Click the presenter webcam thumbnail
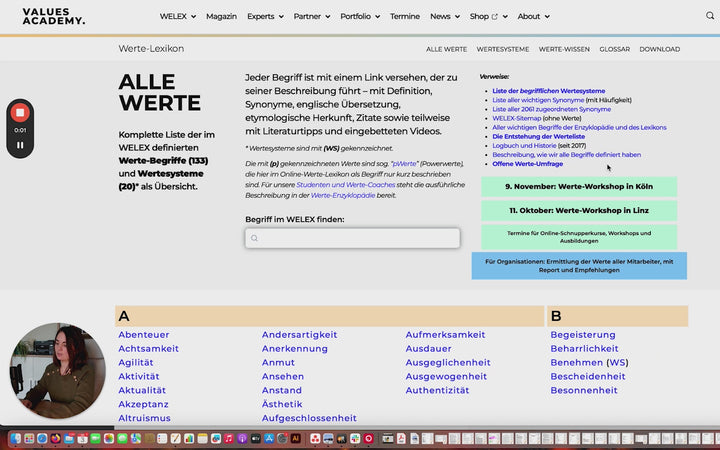 tap(57, 370)
